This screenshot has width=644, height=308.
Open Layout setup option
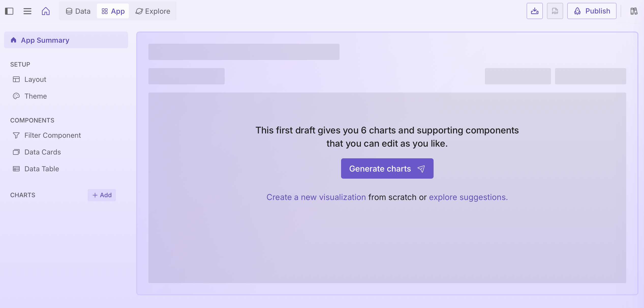35,80
